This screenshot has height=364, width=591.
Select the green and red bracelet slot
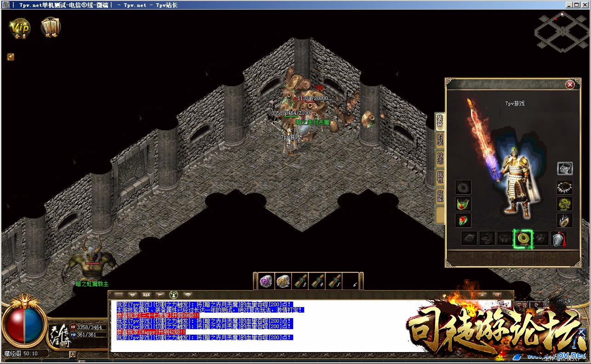(463, 204)
